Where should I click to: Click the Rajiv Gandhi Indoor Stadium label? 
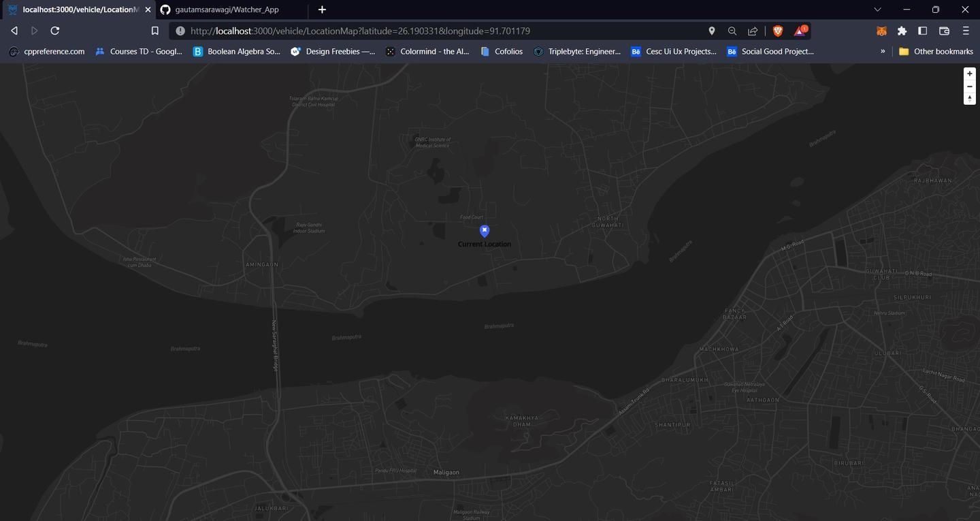309,227
